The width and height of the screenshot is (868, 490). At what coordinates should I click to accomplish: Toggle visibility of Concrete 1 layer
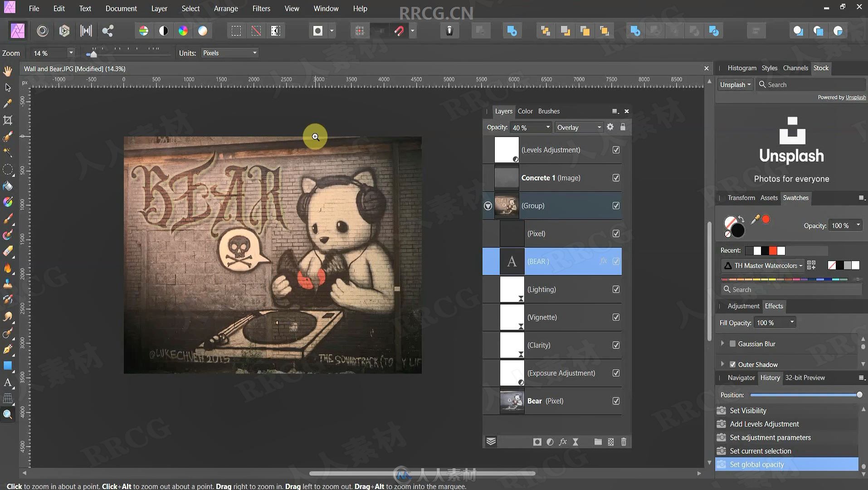tap(616, 178)
